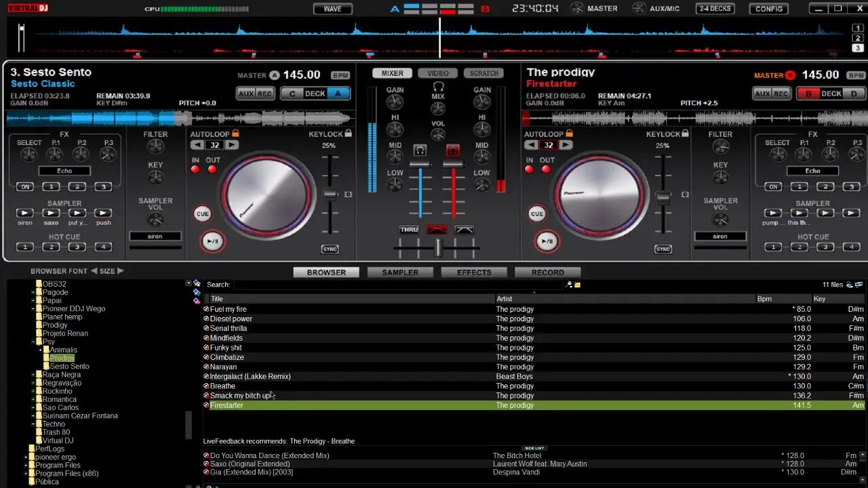
Task: Play the pump sample on right deck
Action: (x=773, y=213)
